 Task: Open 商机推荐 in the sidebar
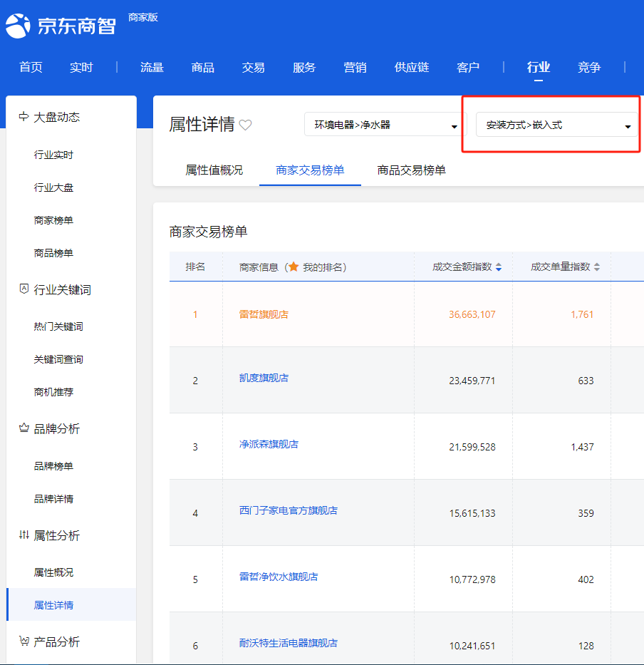(53, 392)
